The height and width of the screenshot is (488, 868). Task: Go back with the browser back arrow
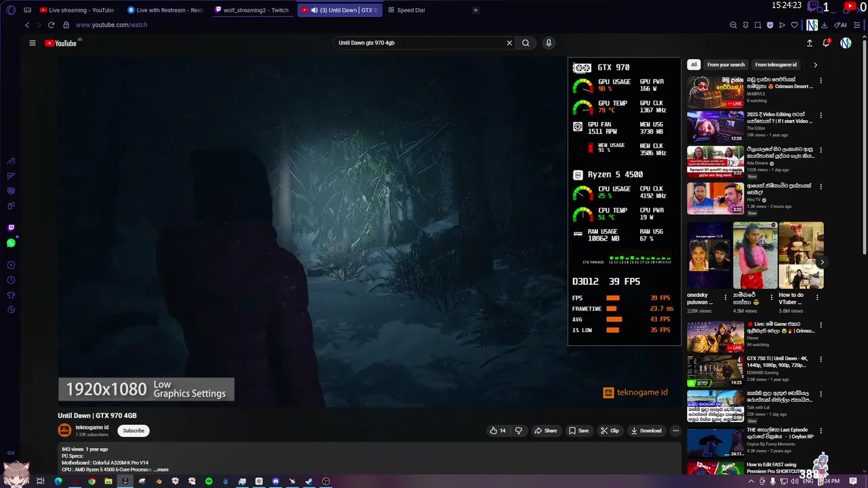point(27,25)
